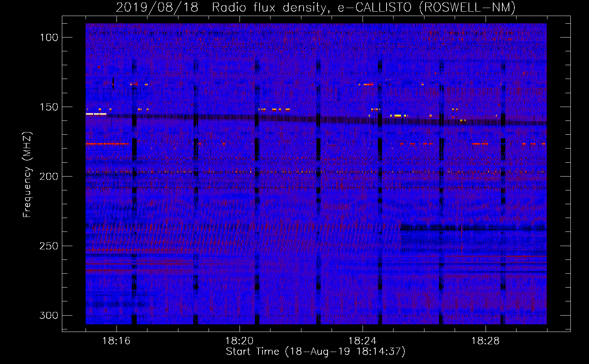Click the 18:24 time tick label
Image resolution: width=589 pixels, height=364 pixels.
[362, 341]
